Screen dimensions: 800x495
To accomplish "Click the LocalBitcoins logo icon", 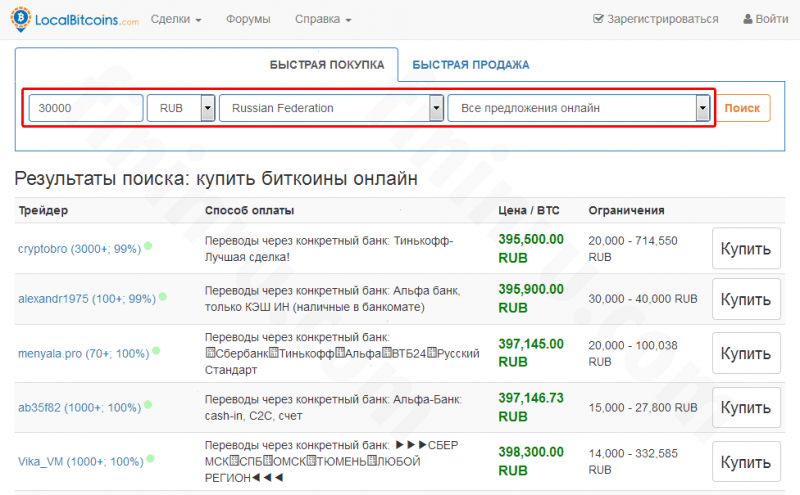I will tap(20, 19).
